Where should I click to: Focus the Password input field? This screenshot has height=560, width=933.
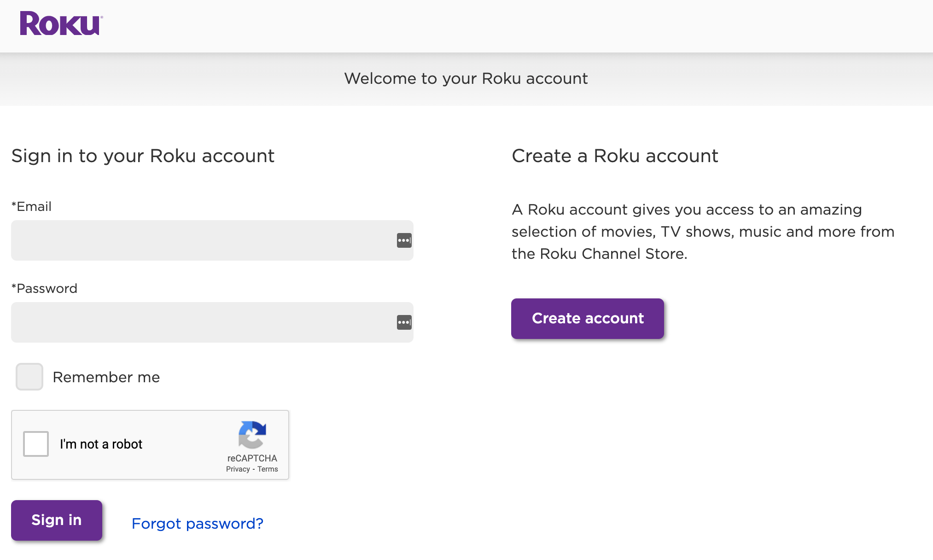click(212, 322)
